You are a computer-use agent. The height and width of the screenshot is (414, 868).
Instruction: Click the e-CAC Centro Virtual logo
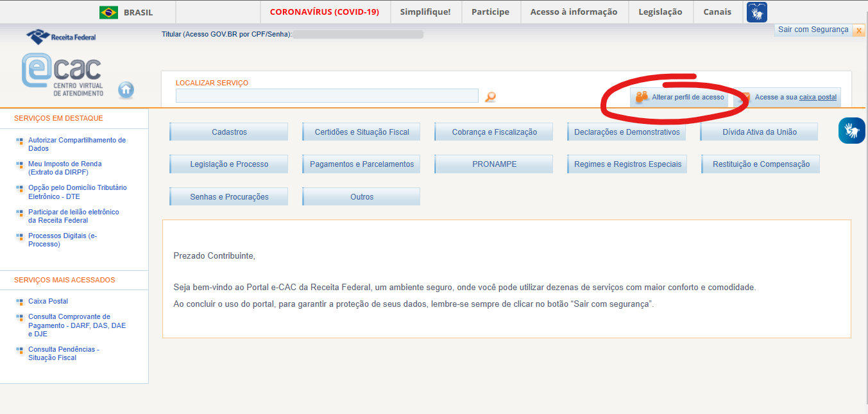click(x=62, y=75)
